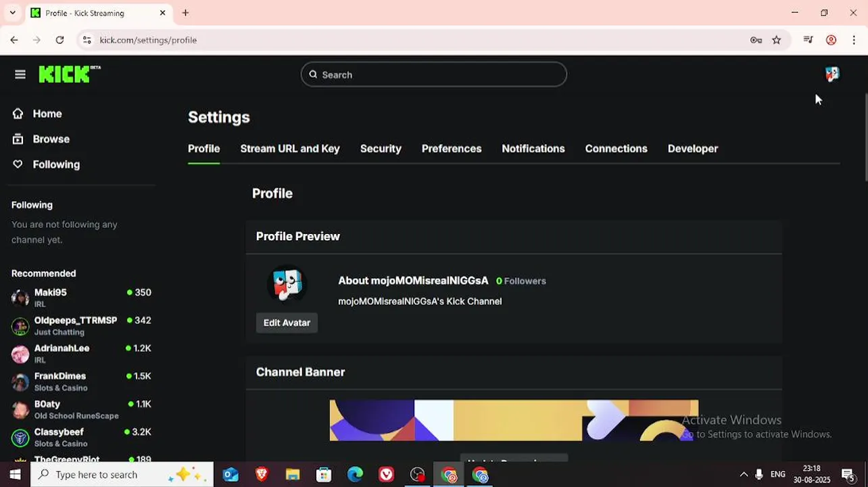Click the profile preview avatar image
The height and width of the screenshot is (487, 868).
[x=287, y=285]
